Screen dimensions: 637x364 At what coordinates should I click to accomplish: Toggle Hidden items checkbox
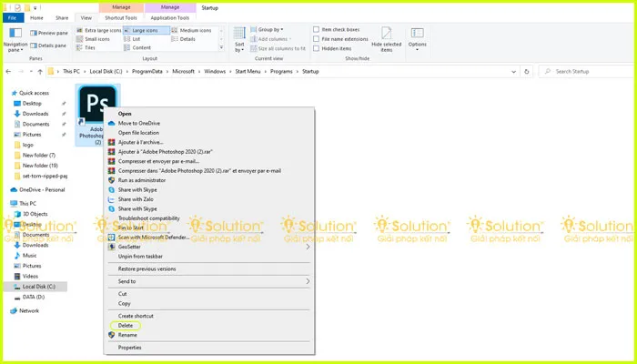(x=315, y=48)
